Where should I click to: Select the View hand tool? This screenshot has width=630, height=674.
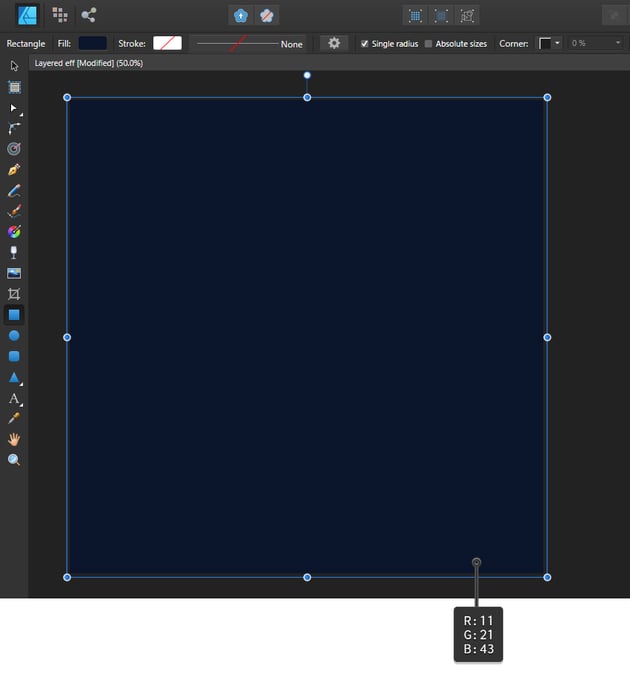click(x=14, y=439)
